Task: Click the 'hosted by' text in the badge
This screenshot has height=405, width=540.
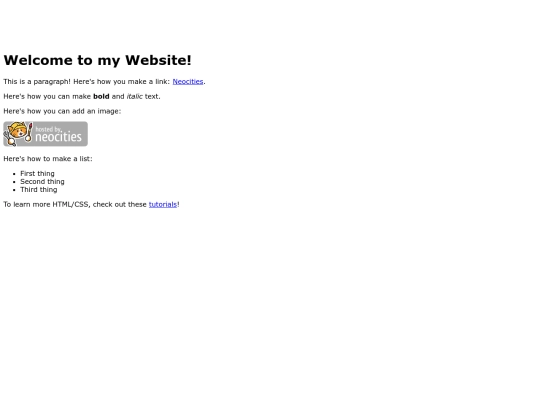Action: [x=48, y=129]
